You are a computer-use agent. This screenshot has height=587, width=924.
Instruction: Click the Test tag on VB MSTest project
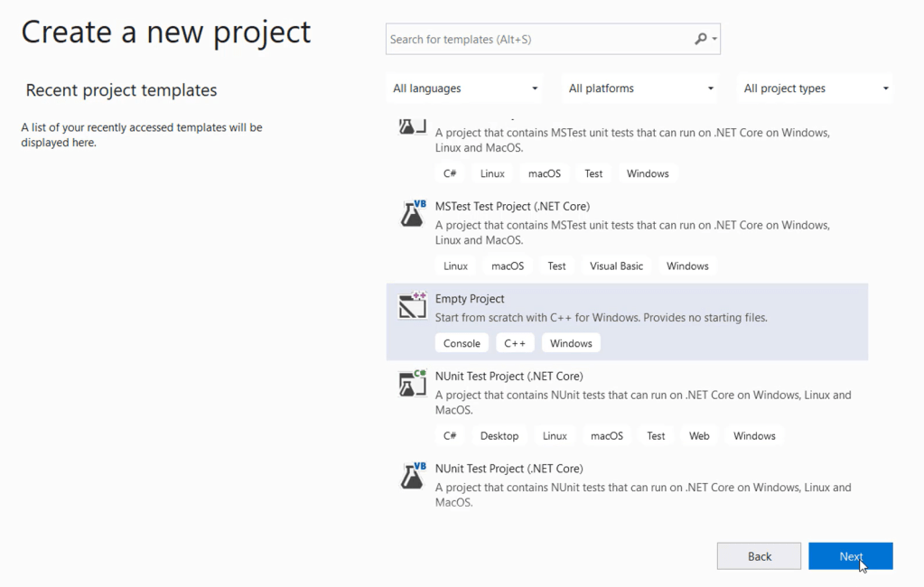[x=556, y=266]
